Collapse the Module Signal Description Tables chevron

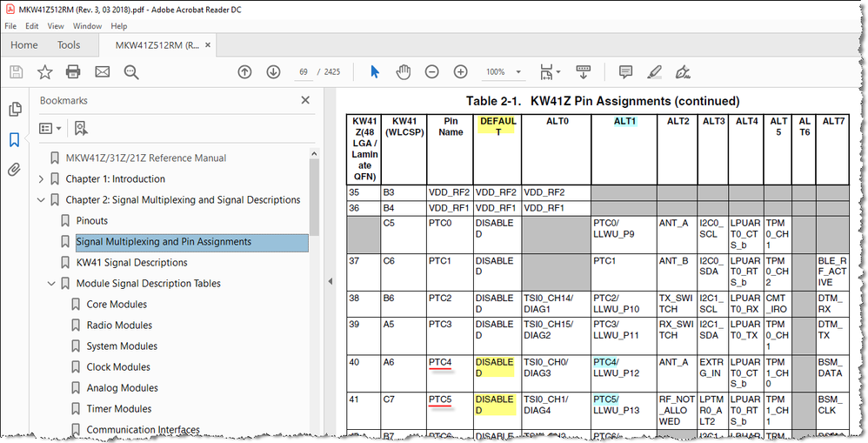(x=51, y=284)
